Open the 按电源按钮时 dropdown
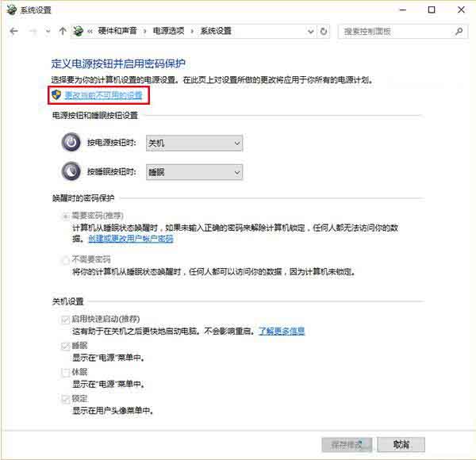Screen dimensions: 476x460 point(194,143)
